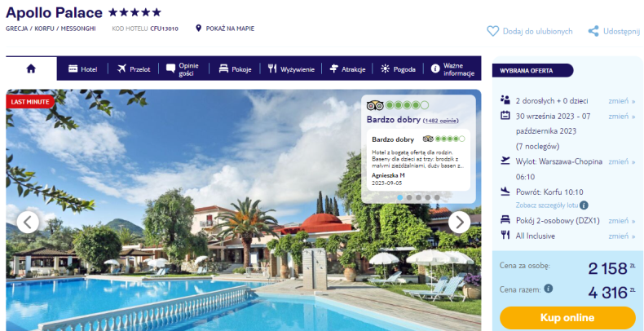
Task: Add hotel to favorites with heart icon
Action: click(x=493, y=31)
